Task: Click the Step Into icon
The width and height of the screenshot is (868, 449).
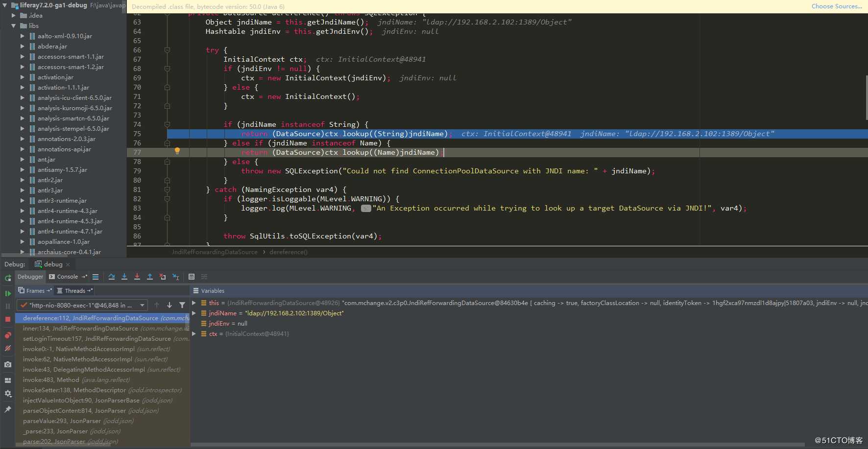Action: tap(124, 277)
